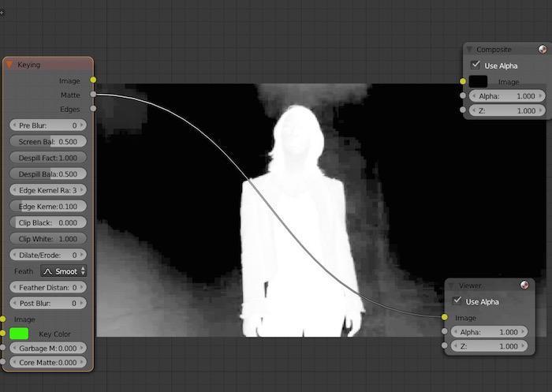The image size is (552, 392).
Task: Select the Viewer node by its title
Action: pyautogui.click(x=470, y=286)
